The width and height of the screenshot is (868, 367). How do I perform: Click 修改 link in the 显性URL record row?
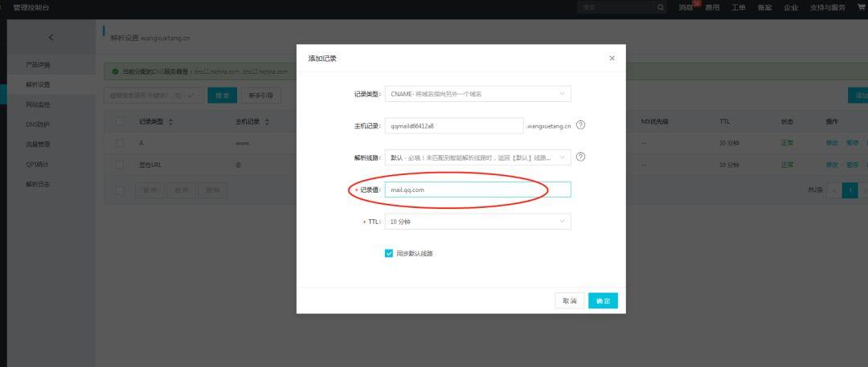pos(832,165)
